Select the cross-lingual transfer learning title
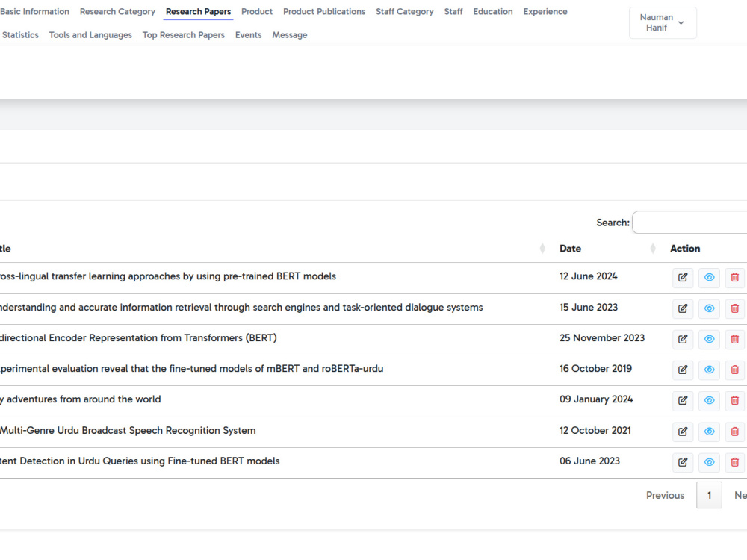Image resolution: width=747 pixels, height=560 pixels. pos(167,276)
